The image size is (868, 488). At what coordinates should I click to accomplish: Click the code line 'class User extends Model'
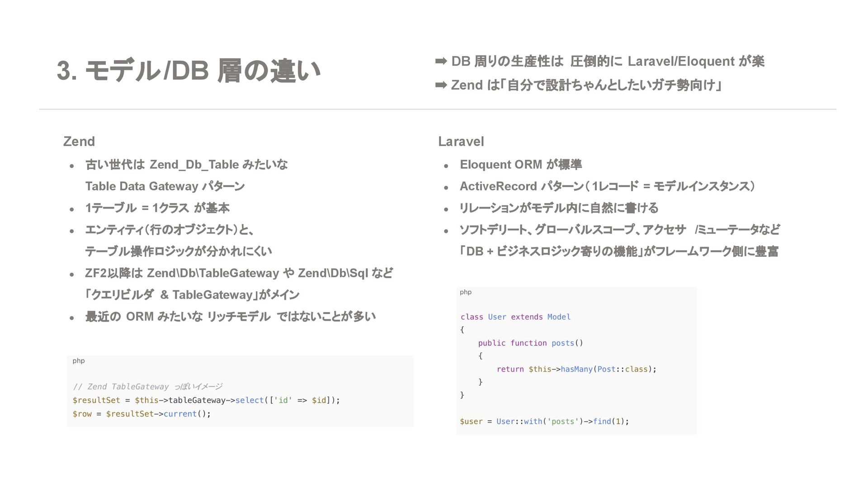[x=515, y=317]
